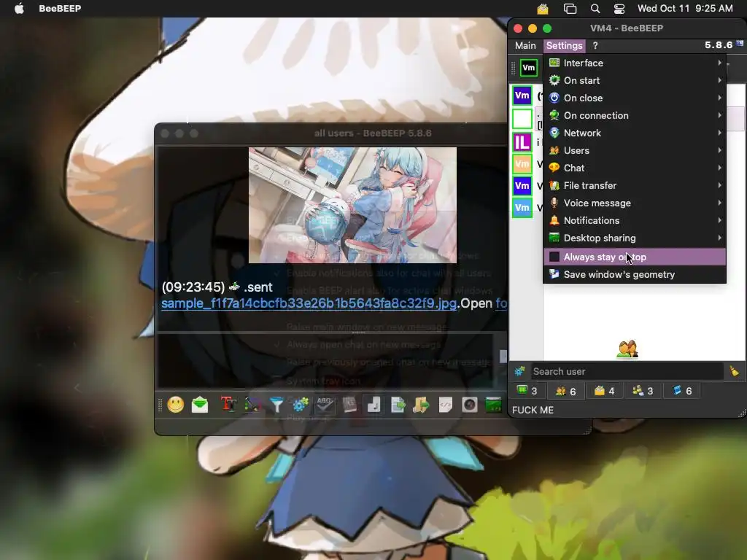
Task: Click the Stage Manager windows icon in menu bar
Action: pyautogui.click(x=570, y=9)
